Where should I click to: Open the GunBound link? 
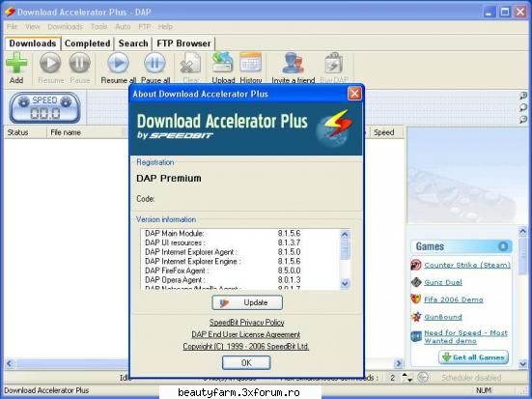pos(443,317)
